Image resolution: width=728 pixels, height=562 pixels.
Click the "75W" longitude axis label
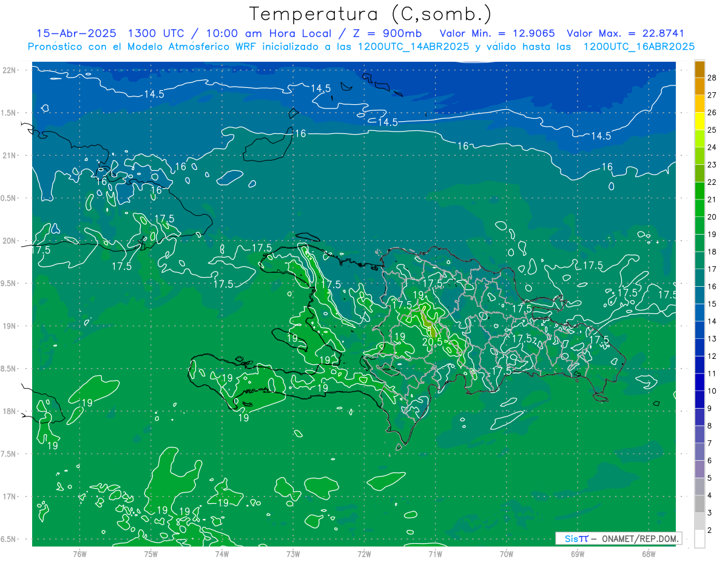click(x=150, y=554)
